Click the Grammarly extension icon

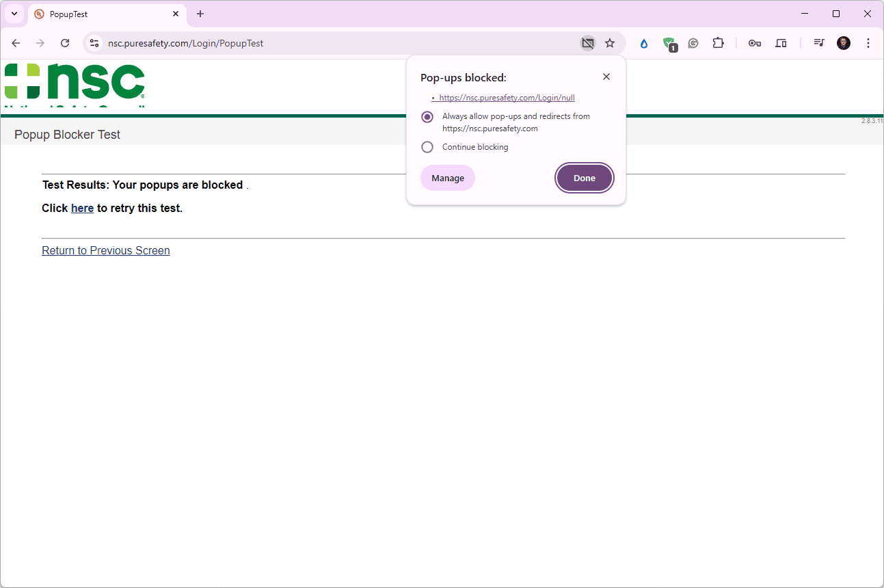693,43
